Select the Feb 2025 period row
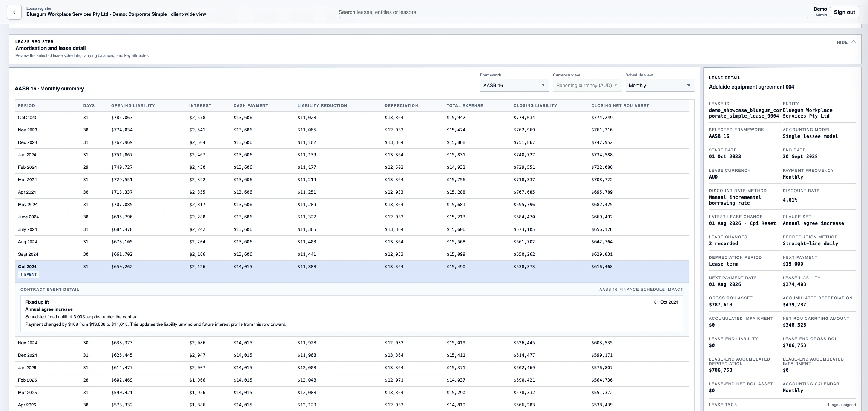868x411 pixels. 351,380
